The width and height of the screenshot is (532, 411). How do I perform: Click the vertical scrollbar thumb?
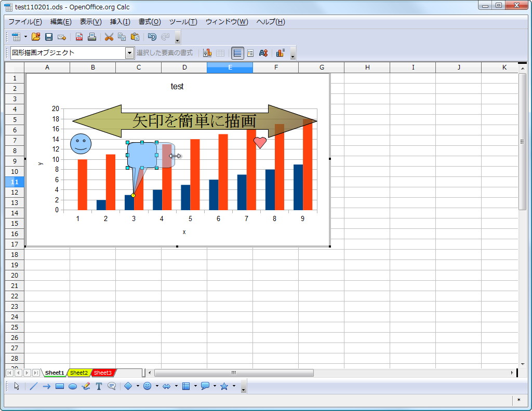(x=522, y=142)
